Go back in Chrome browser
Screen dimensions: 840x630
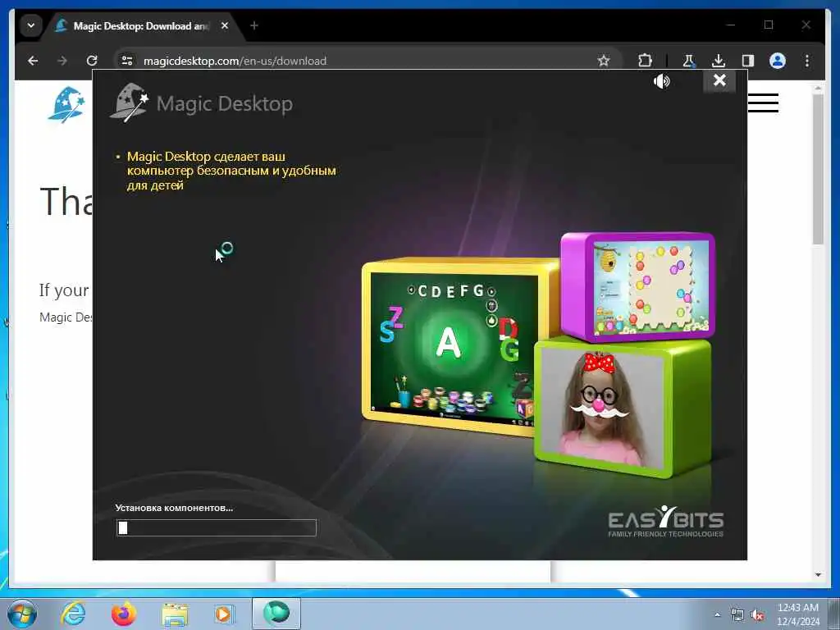click(x=33, y=61)
